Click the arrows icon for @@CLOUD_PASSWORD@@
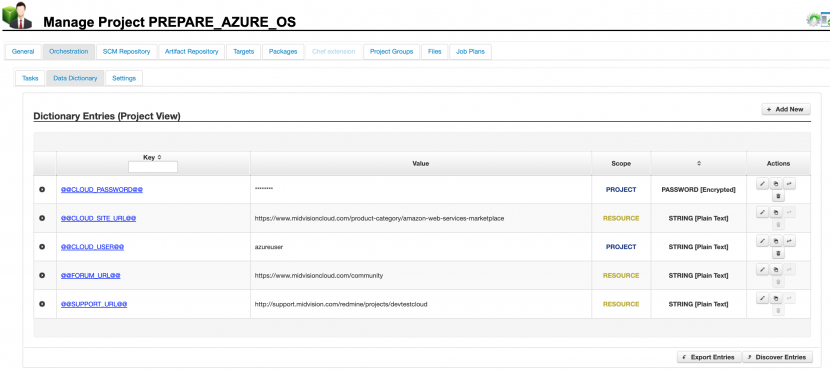Screen dimensions: 830x374 (x=789, y=184)
